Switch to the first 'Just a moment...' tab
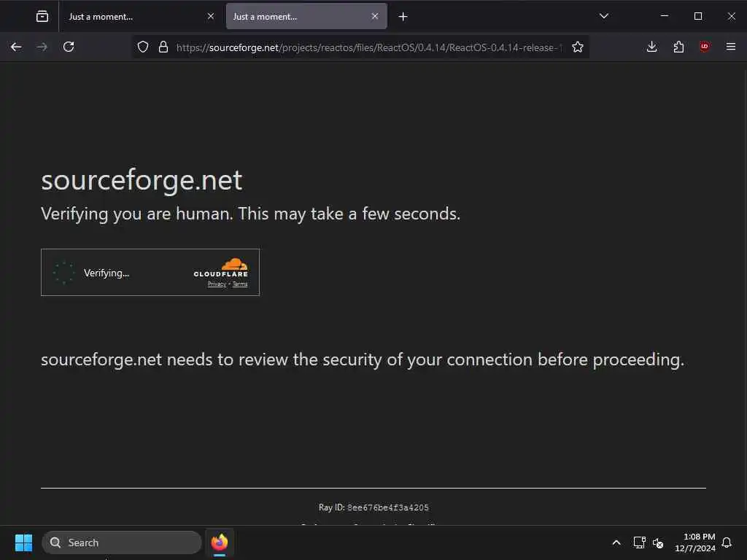This screenshot has height=560, width=747. (131, 16)
